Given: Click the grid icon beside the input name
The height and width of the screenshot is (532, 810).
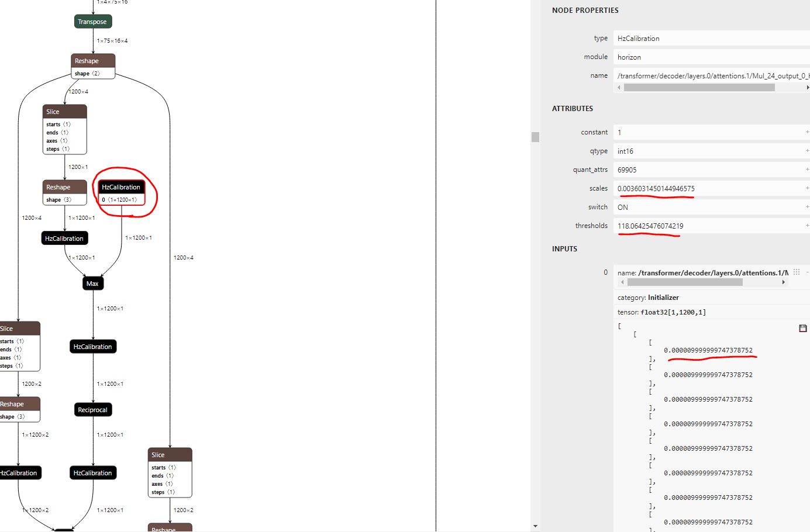Looking at the screenshot, I should pos(797,272).
